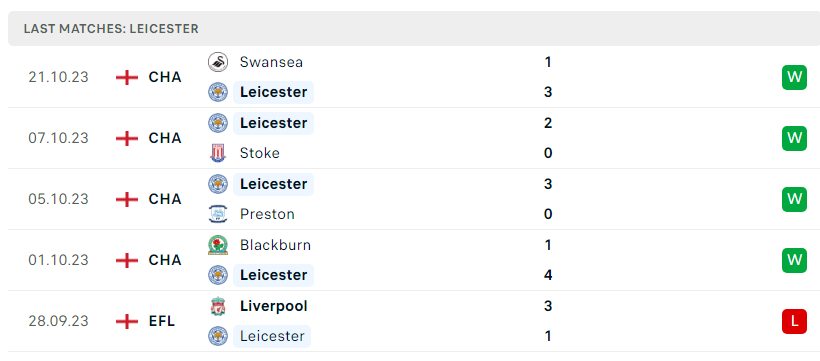Screen dimensions: 820x361
Task: Click W badge for Stoke match
Action: click(x=794, y=138)
